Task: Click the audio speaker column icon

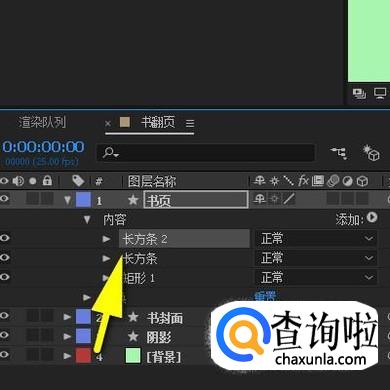Action: 18,181
